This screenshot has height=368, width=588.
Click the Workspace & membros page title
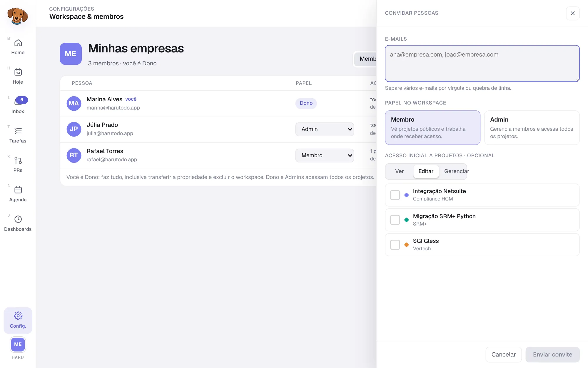(x=86, y=16)
